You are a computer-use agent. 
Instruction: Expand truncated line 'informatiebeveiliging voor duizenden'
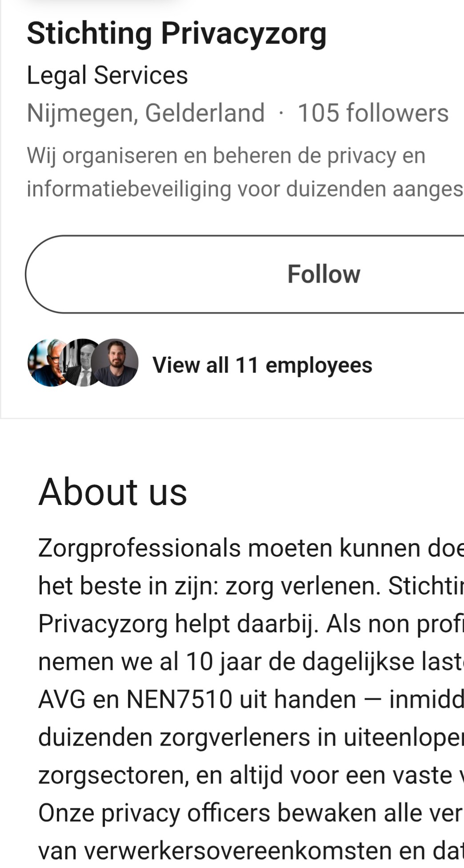pos(245,189)
